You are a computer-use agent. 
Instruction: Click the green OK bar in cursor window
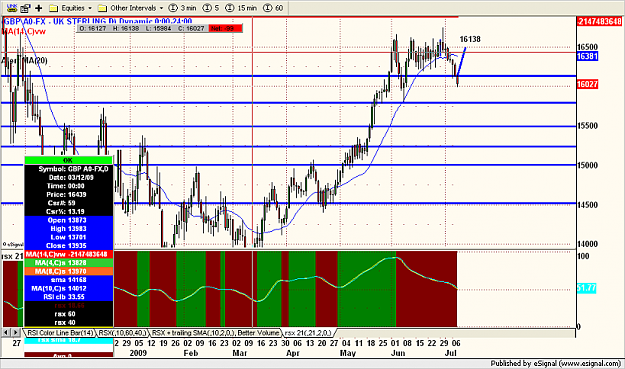pyautogui.click(x=69, y=160)
